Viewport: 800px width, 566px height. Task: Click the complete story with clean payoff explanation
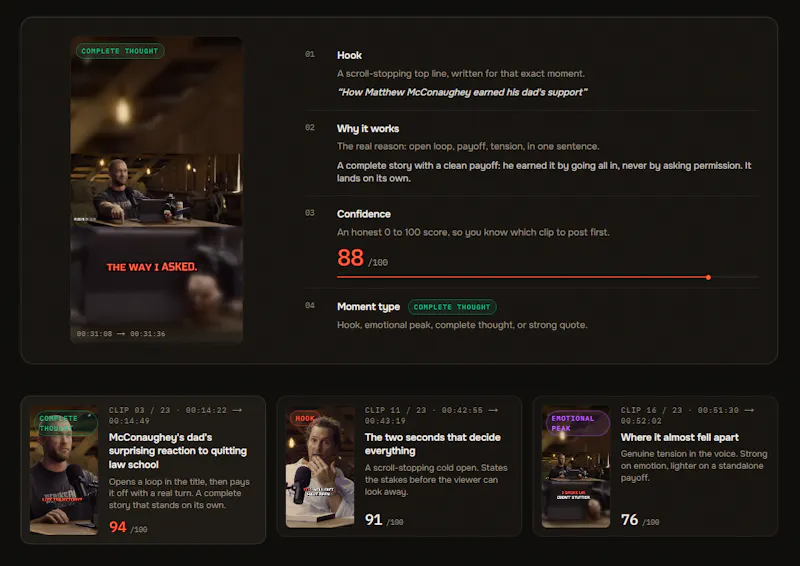tap(544, 172)
